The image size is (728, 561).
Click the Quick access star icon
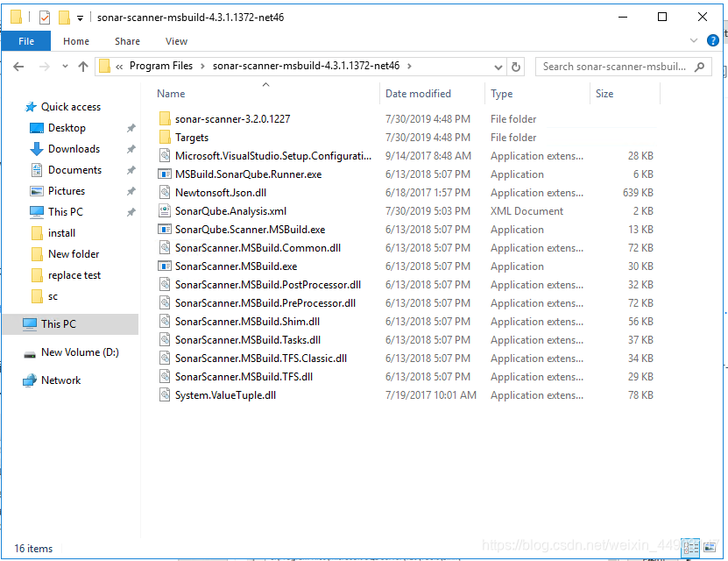tap(30, 107)
